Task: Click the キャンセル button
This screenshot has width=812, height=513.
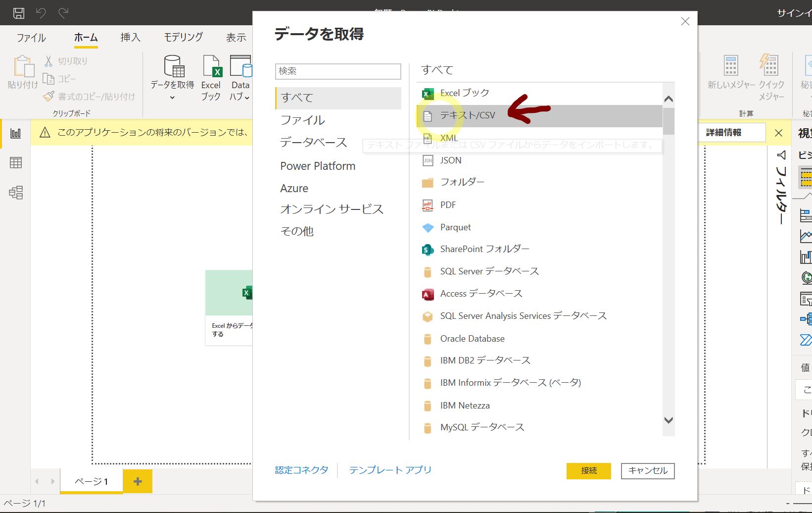Action: pos(648,471)
